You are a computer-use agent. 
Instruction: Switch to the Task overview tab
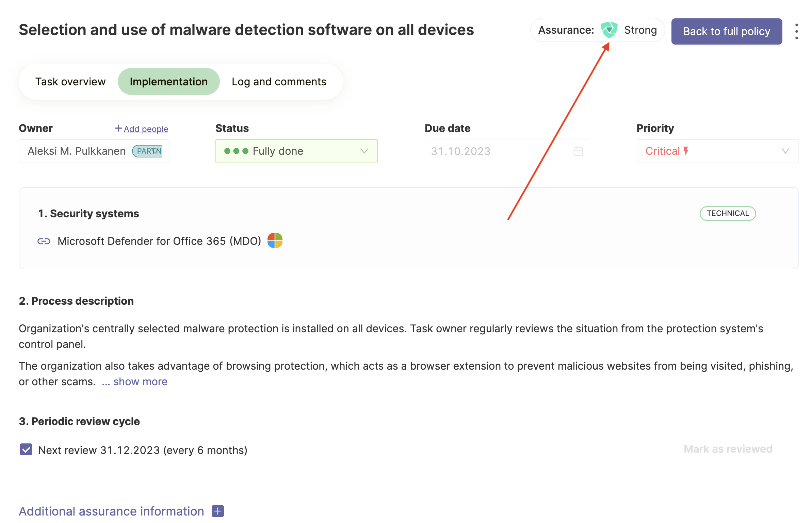(70, 82)
